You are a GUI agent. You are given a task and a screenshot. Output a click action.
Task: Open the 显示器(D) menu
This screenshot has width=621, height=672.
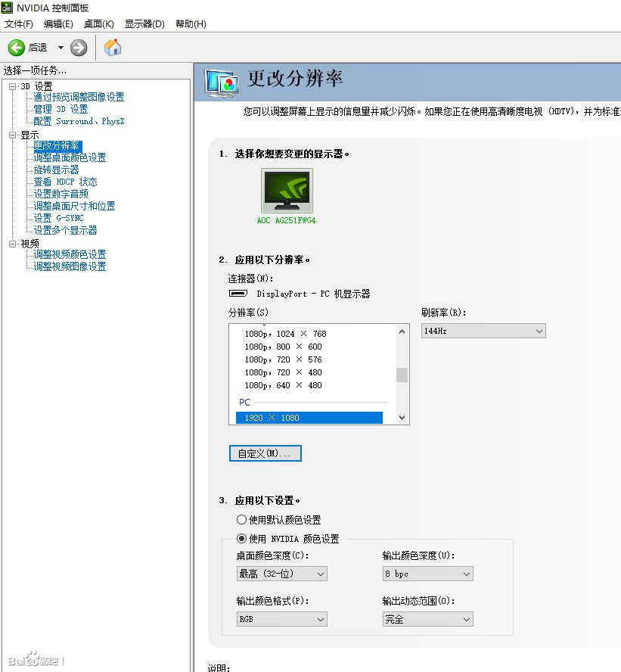(144, 24)
